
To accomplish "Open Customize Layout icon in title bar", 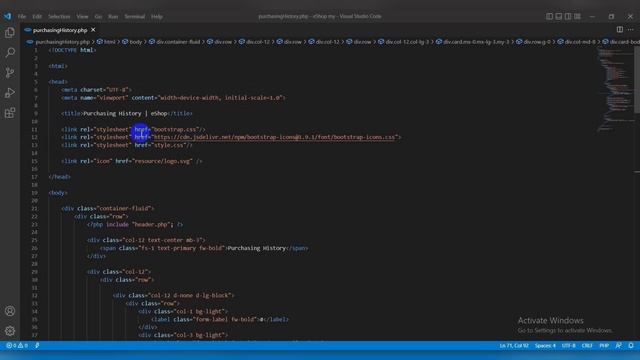I will [577, 16].
